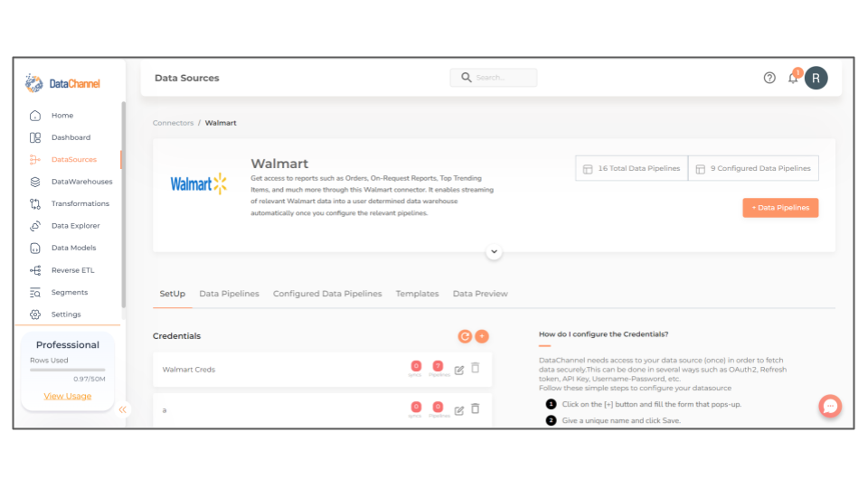Click the View Usage link
The height and width of the screenshot is (488, 868).
click(x=68, y=396)
